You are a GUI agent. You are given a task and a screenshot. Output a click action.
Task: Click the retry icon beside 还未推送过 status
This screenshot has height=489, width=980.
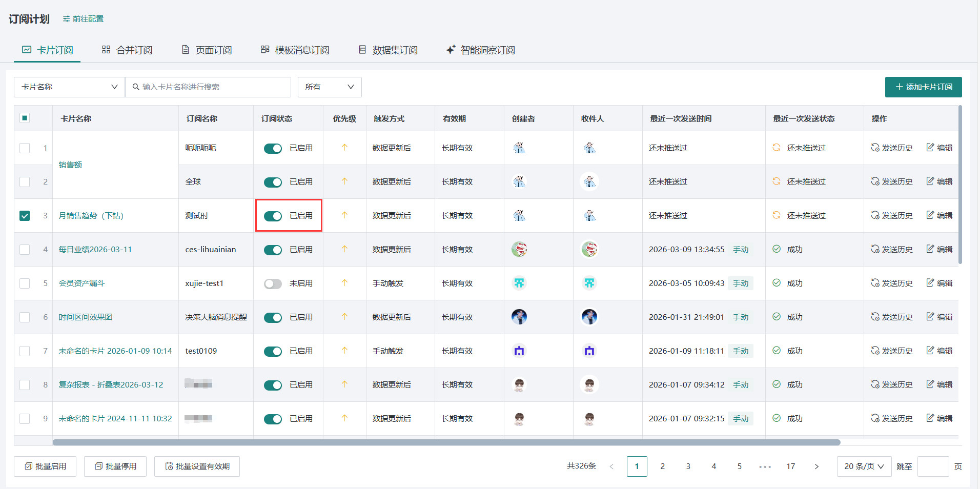tap(777, 148)
